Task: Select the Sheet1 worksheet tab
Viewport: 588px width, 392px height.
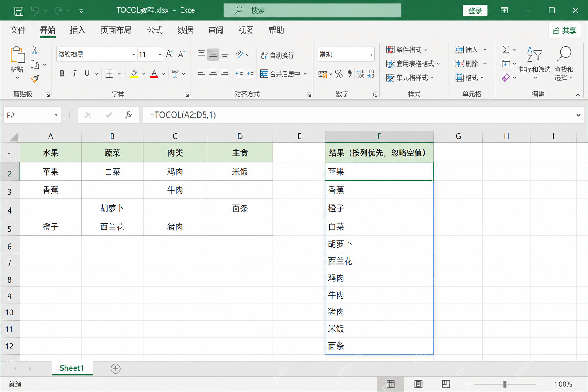Action: click(72, 368)
